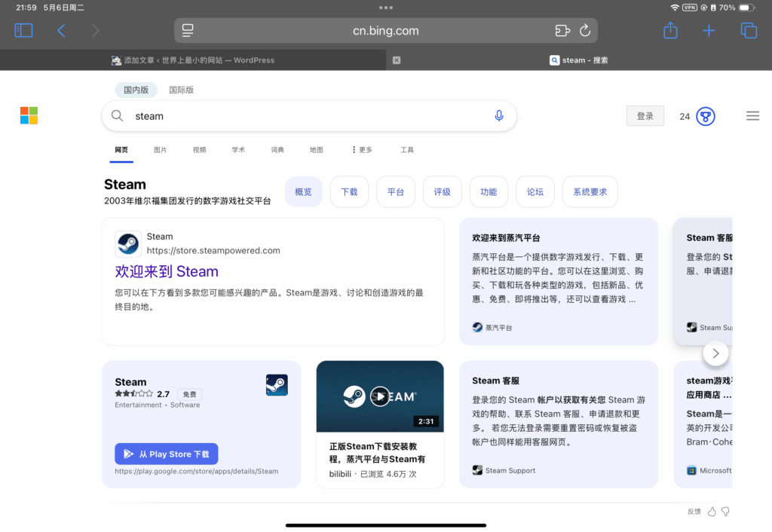
Task: Open the Rewards trophy icon
Action: [x=706, y=116]
